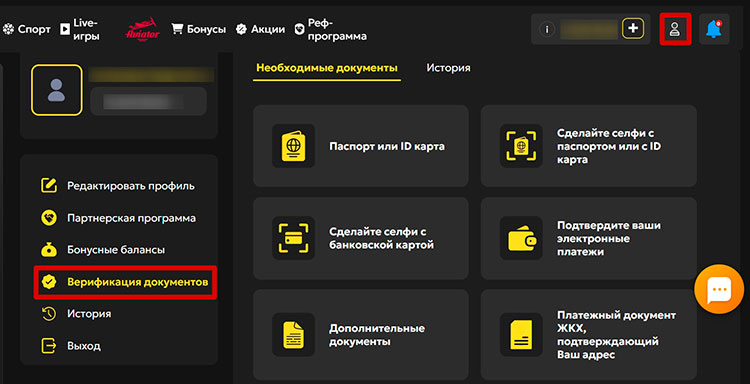
Task: Open Подтвердите ваши электронные платежи card
Action: (x=589, y=238)
